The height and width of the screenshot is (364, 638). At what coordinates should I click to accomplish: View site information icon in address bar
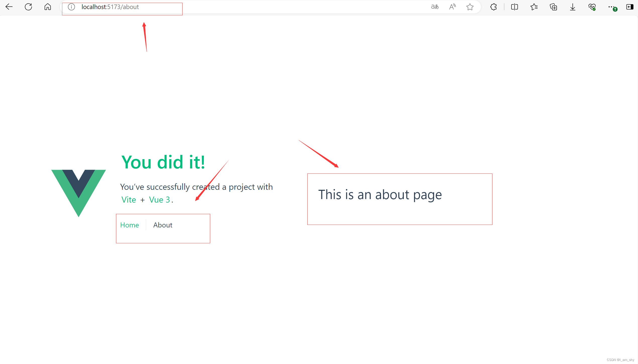71,7
